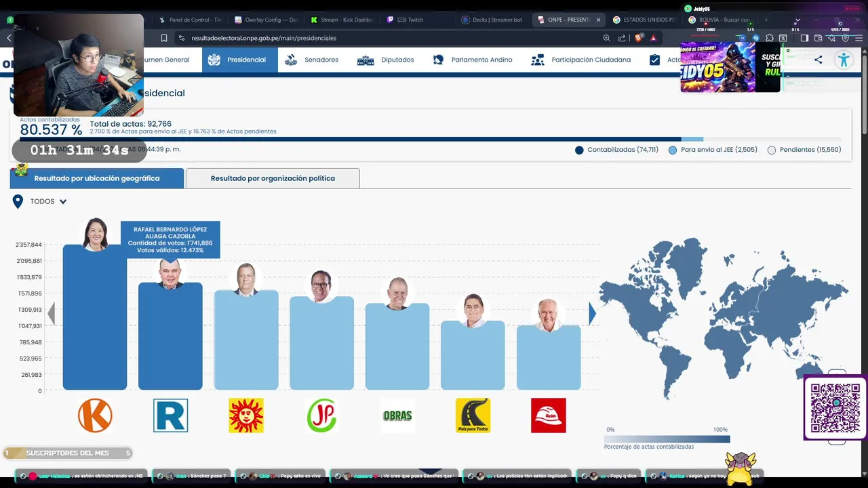Click the address bar URL field

pos(387,38)
